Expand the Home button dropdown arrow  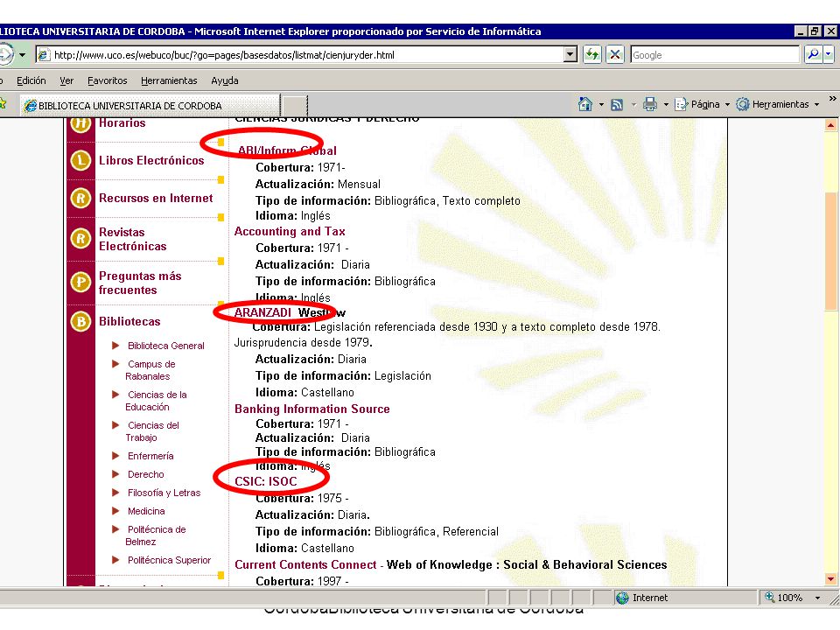click(x=601, y=104)
